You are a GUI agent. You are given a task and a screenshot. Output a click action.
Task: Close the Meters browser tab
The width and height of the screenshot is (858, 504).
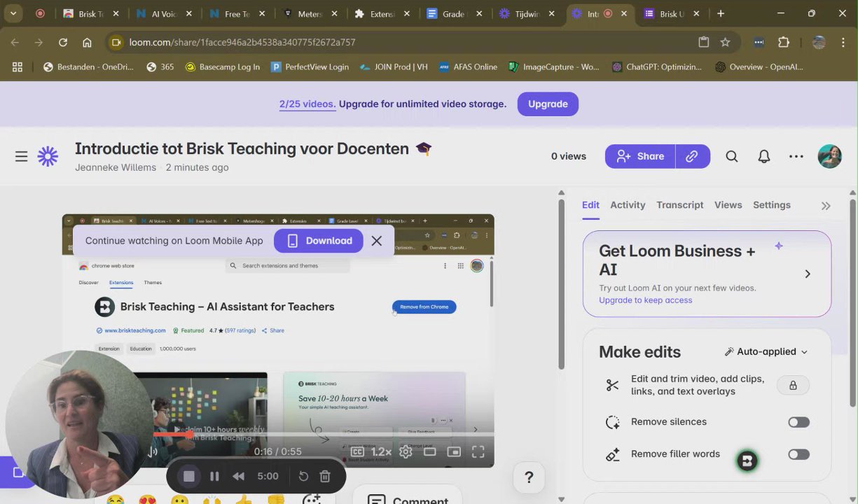pyautogui.click(x=335, y=13)
